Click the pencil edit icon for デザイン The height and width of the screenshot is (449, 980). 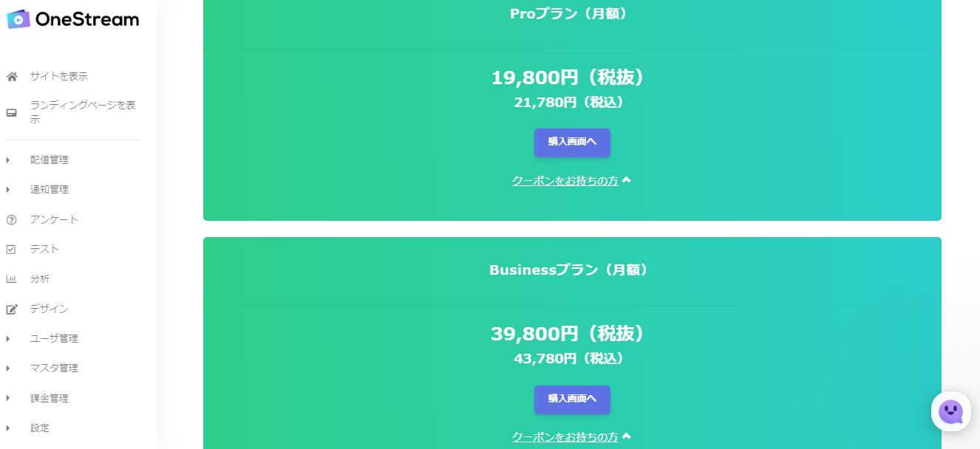click(x=12, y=309)
